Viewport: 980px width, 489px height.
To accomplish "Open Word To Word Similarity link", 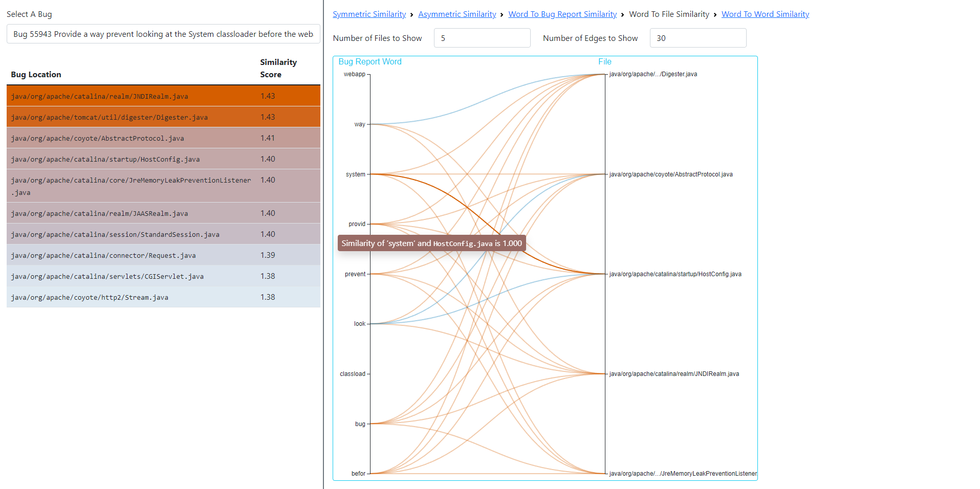I will click(765, 14).
